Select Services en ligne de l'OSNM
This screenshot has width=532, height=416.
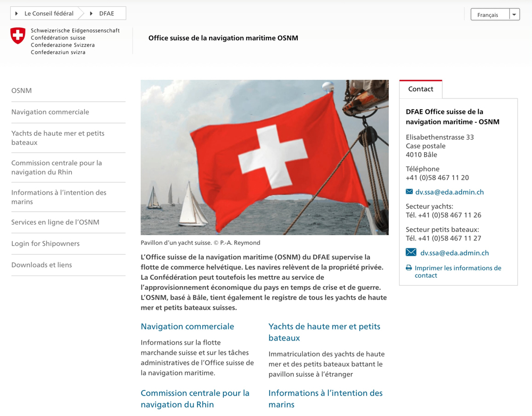(x=55, y=222)
